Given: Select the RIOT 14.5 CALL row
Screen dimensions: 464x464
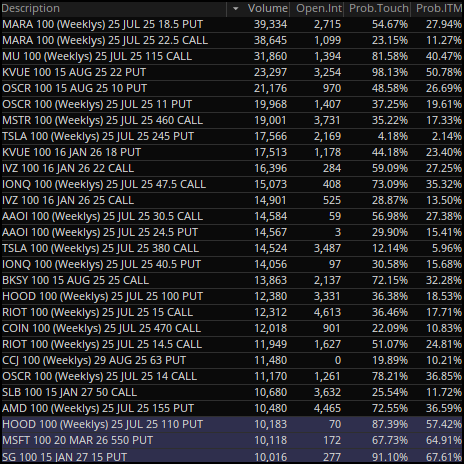Looking at the screenshot, I should coord(232,344).
